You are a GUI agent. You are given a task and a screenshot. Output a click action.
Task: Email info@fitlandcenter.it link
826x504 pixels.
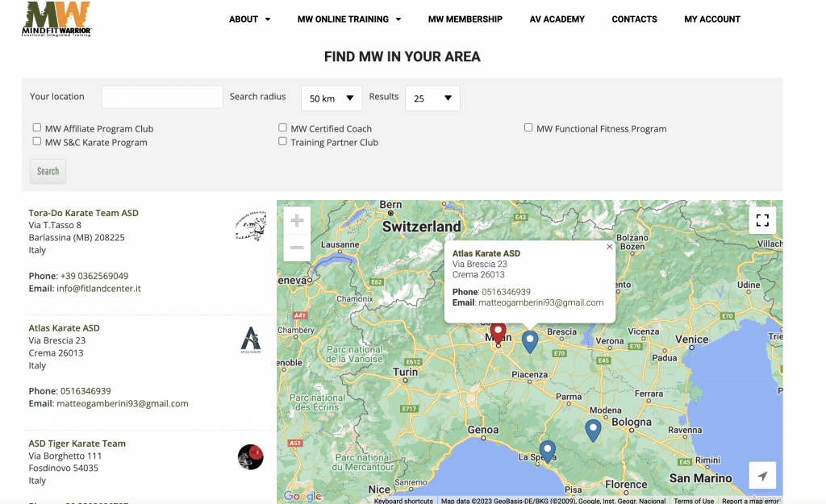pos(98,289)
